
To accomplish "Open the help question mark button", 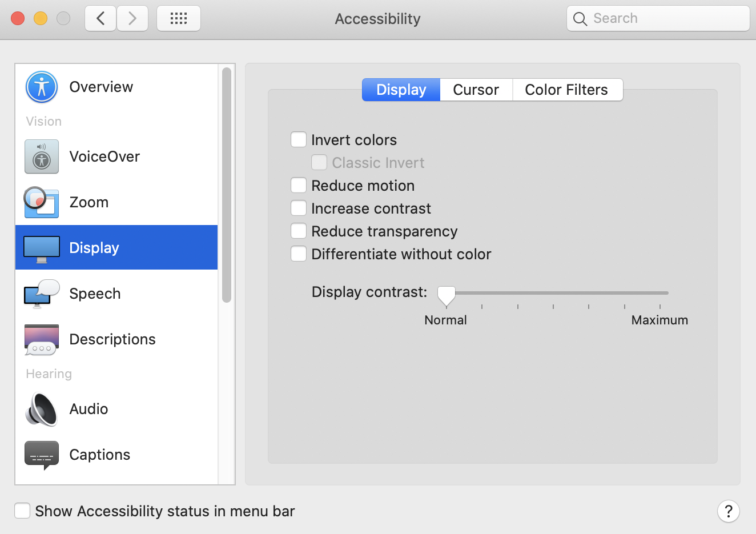I will [728, 511].
